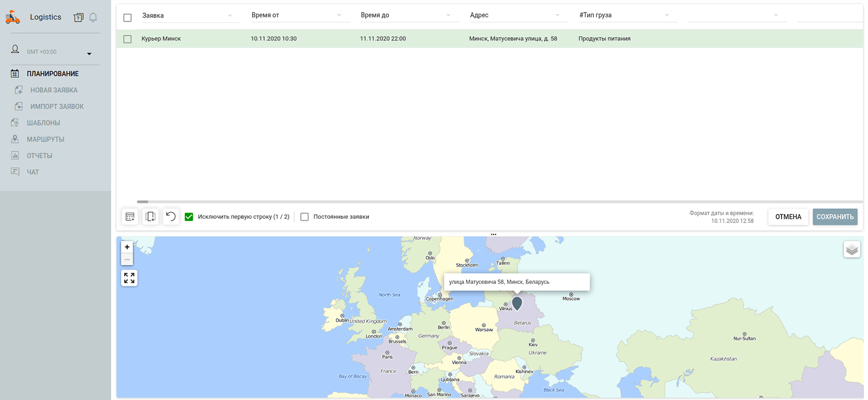Screen dimensions: 868x400
Task: Click the table settings icon below grid
Action: point(130,217)
